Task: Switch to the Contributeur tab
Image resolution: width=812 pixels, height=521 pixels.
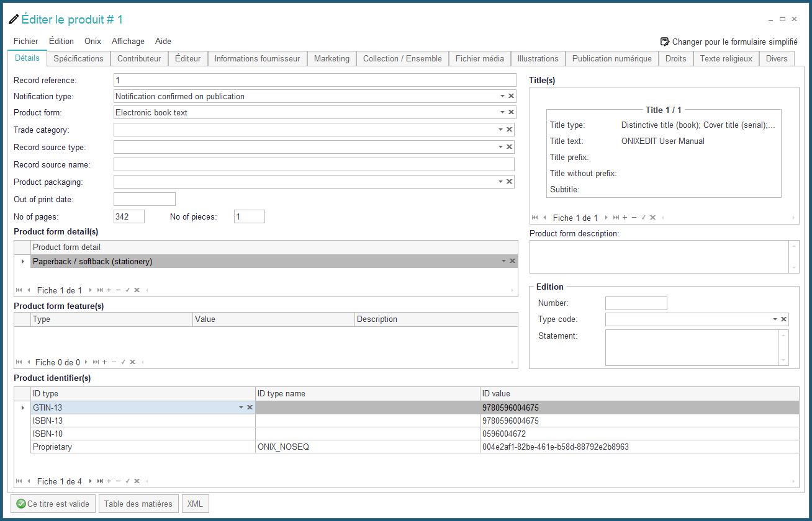Action: tap(139, 58)
